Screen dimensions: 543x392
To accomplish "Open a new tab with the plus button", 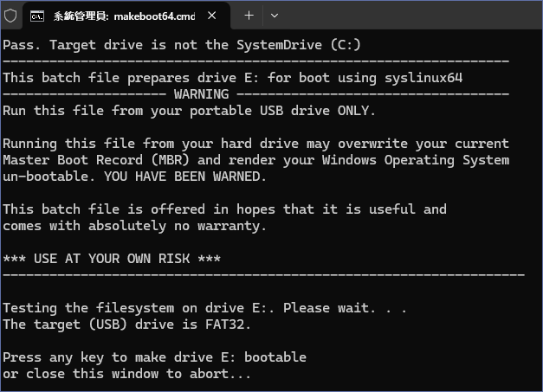I will click(x=249, y=16).
